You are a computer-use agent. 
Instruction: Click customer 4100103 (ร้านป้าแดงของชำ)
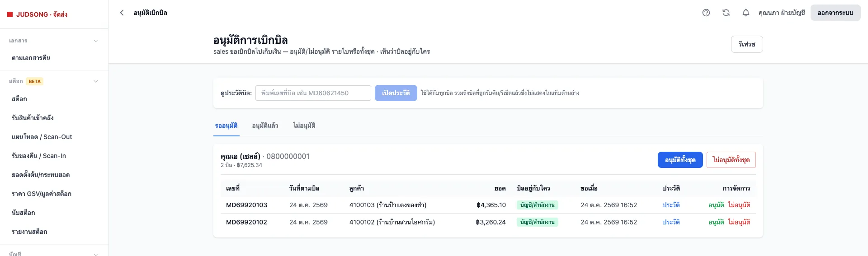pyautogui.click(x=388, y=205)
